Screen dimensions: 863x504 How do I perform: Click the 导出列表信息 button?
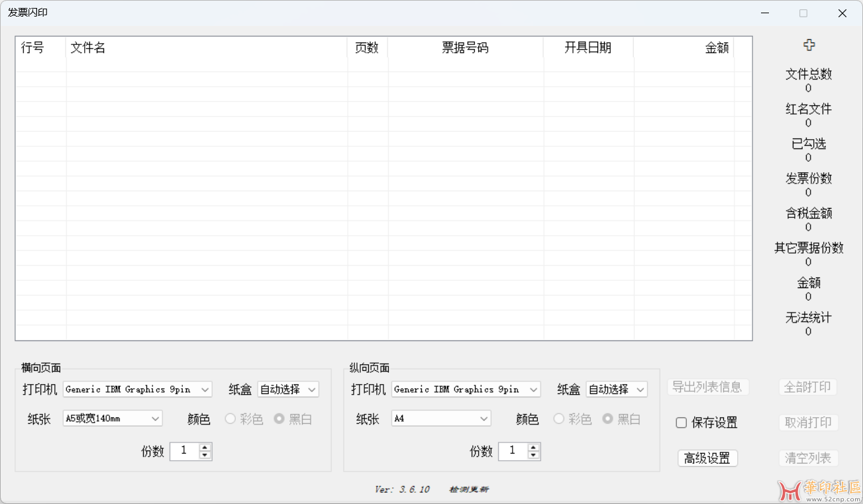[707, 387]
